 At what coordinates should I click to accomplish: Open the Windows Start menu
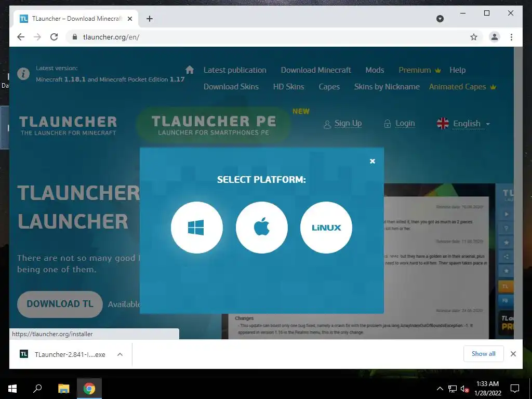(12, 389)
